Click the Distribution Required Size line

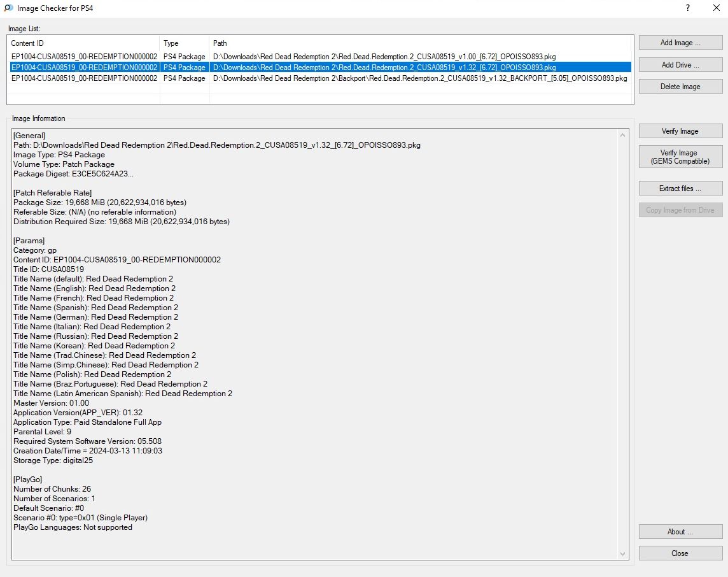(x=122, y=222)
